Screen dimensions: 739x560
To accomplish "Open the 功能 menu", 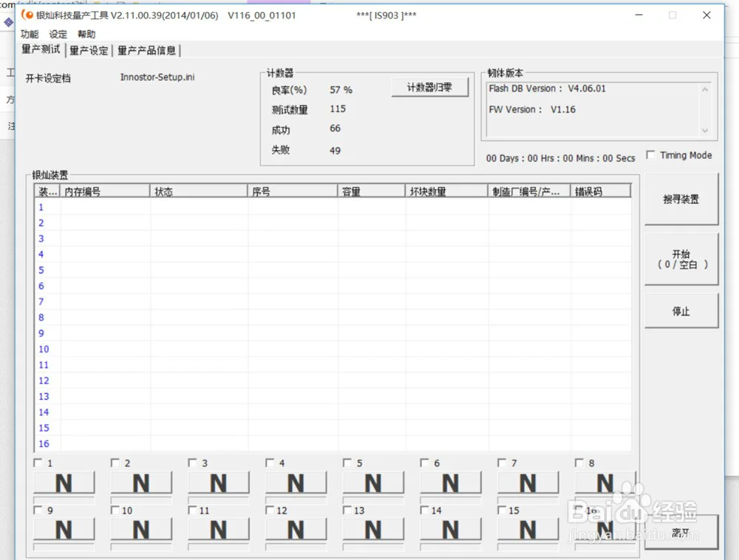I will (30, 34).
